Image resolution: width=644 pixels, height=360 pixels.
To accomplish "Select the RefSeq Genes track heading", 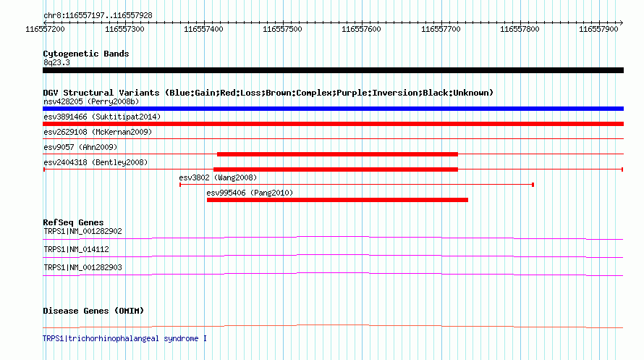I will click(x=73, y=222).
